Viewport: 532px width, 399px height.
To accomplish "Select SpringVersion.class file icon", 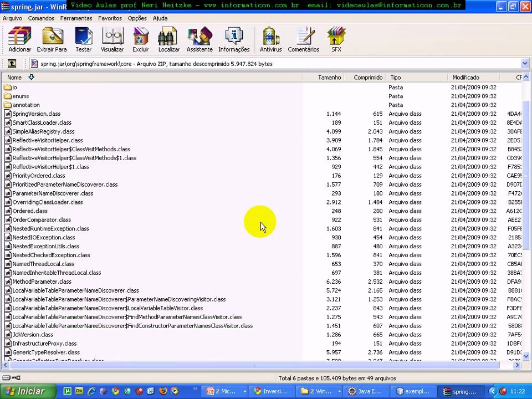I will pyautogui.click(x=8, y=114).
